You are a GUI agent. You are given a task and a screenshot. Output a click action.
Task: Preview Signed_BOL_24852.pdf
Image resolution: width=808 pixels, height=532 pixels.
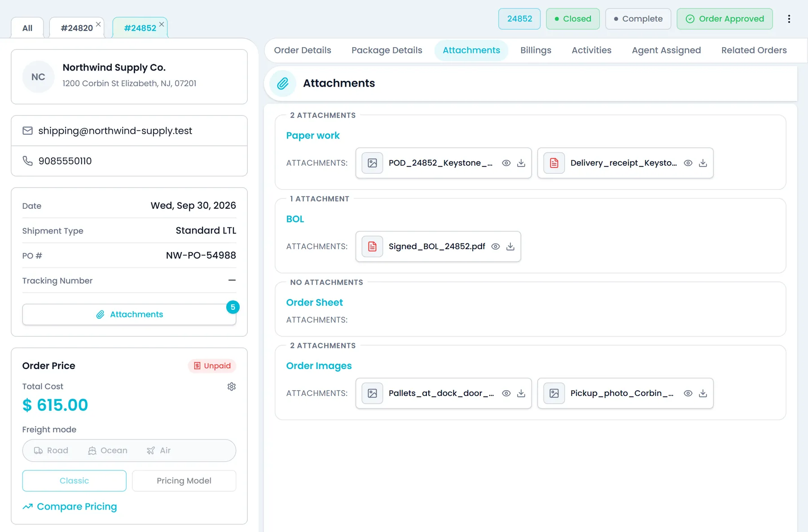496,246
